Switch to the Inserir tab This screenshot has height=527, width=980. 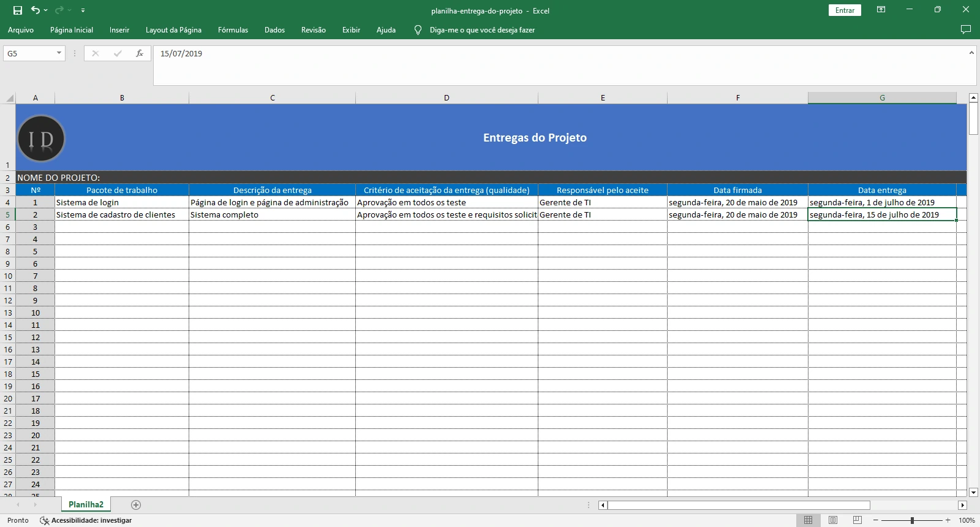[119, 29]
